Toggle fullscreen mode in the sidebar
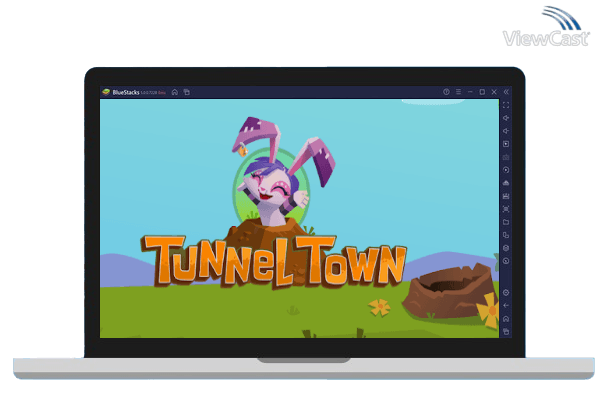602x414 pixels. (506, 105)
